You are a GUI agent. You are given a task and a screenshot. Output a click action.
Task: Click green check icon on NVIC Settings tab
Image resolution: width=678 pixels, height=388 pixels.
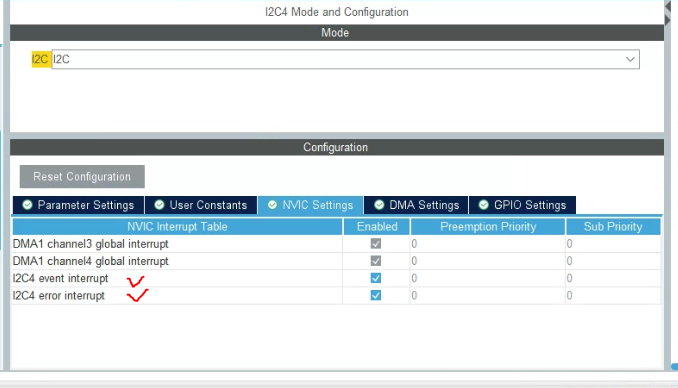pyautogui.click(x=272, y=205)
